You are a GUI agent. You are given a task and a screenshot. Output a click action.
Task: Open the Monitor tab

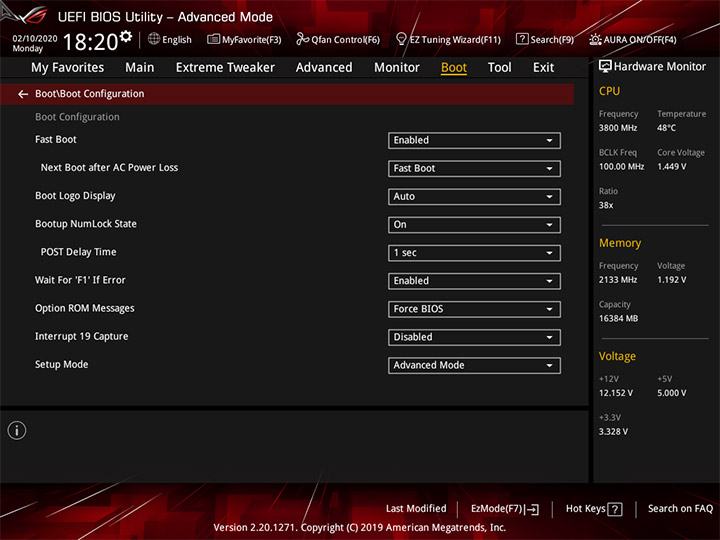[397, 68]
